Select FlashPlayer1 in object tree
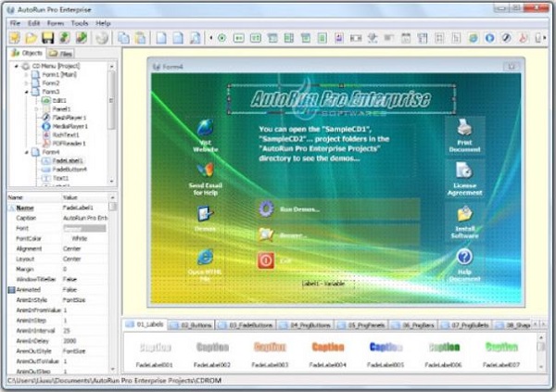This screenshot has height=392, width=556. click(x=69, y=118)
